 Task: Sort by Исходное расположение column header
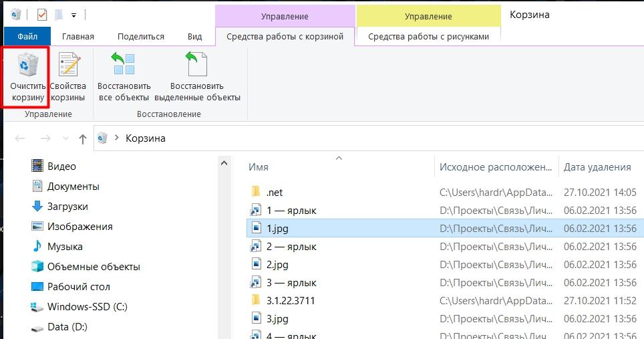496,167
